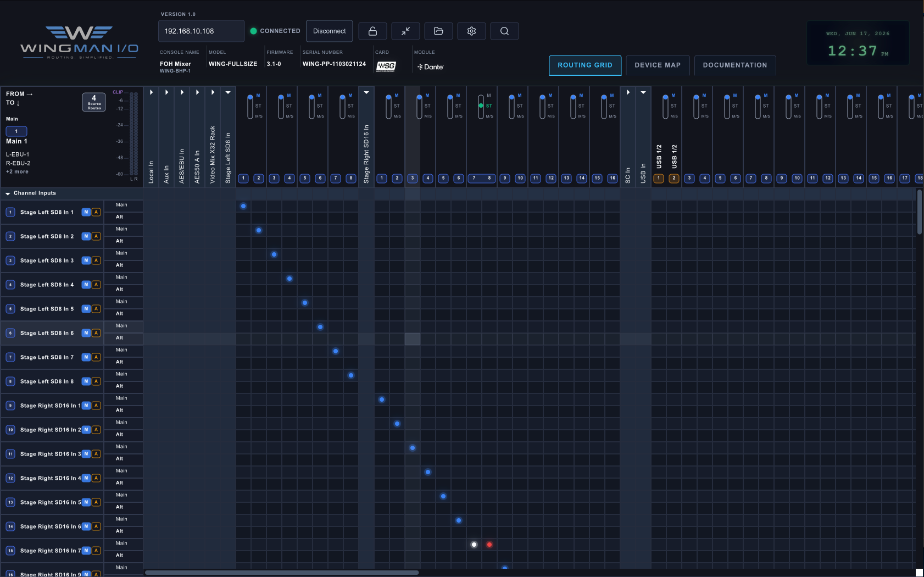Click the Main 1 number badge
Image resolution: width=924 pixels, height=577 pixels.
click(16, 131)
